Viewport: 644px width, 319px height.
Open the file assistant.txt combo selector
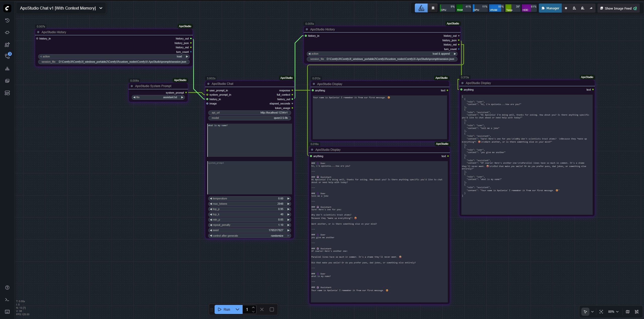(x=158, y=97)
